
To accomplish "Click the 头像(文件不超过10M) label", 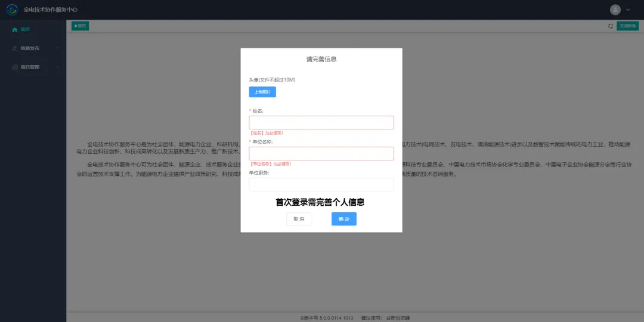I will click(272, 80).
